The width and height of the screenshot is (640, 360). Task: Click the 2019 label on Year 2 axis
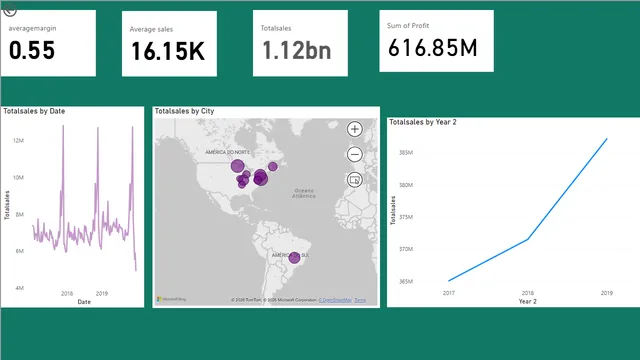[x=607, y=293]
